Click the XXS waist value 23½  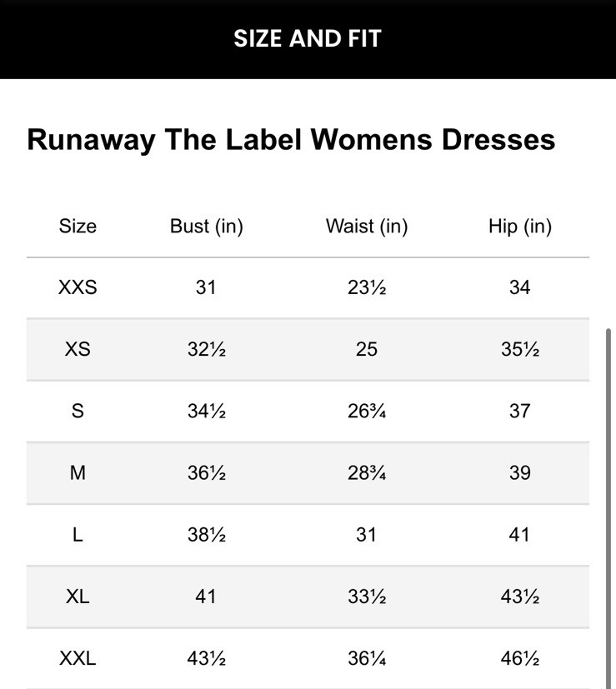pyautogui.click(x=367, y=287)
